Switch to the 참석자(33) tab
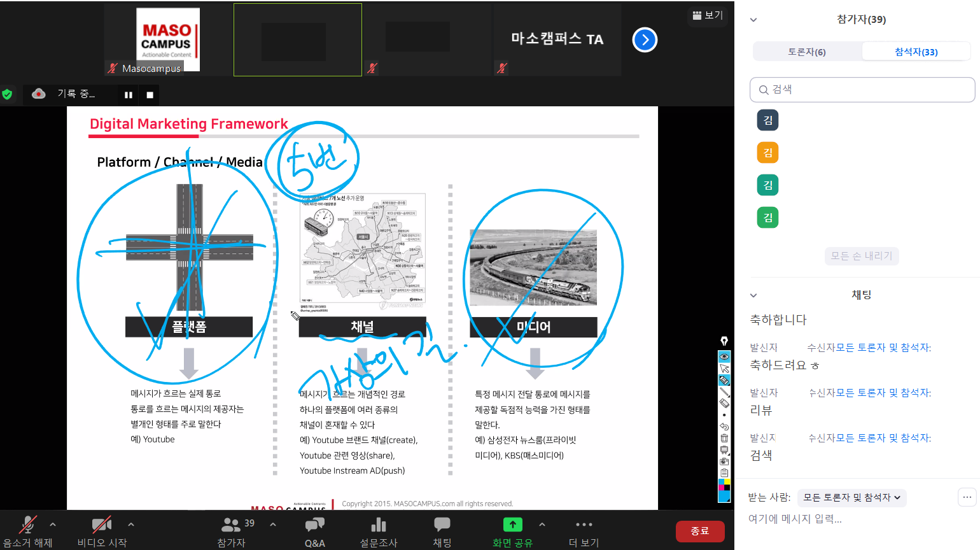 (x=916, y=52)
